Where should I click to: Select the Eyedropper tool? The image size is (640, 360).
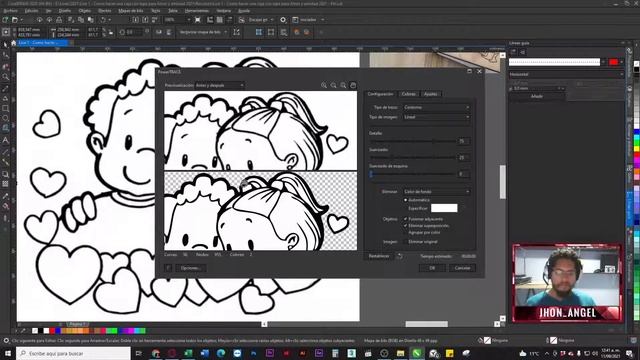[x=5, y=196]
